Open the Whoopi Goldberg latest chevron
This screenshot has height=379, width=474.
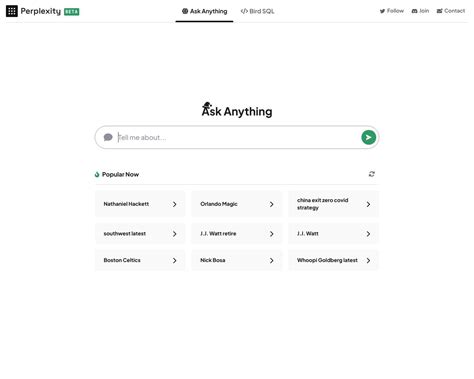tap(368, 260)
